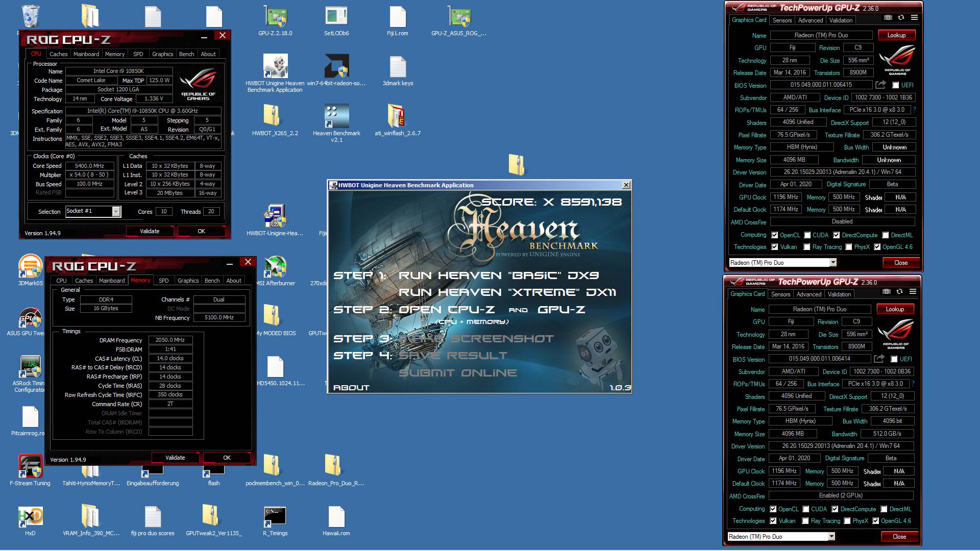Open the Recycle Bin desktop icon
This screenshot has width=980, height=551.
(x=31, y=15)
